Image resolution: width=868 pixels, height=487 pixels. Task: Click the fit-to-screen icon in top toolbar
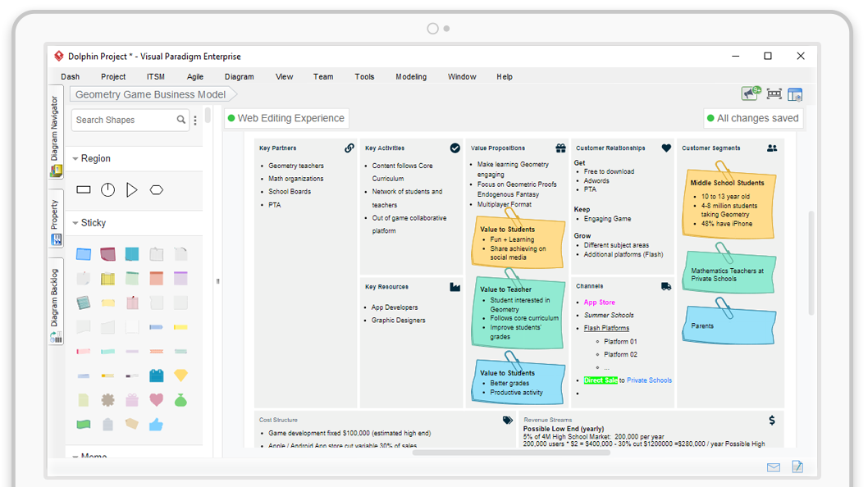(774, 94)
